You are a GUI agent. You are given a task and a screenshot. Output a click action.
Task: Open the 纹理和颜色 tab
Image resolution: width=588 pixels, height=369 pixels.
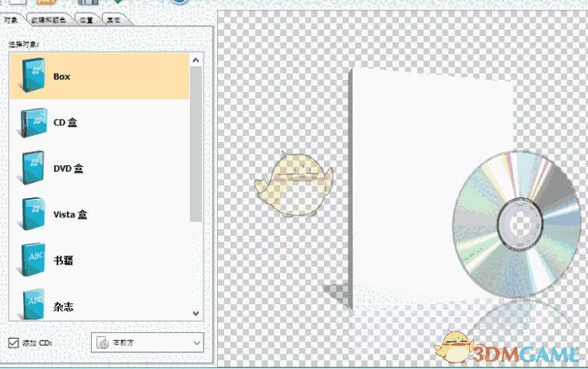(x=48, y=19)
